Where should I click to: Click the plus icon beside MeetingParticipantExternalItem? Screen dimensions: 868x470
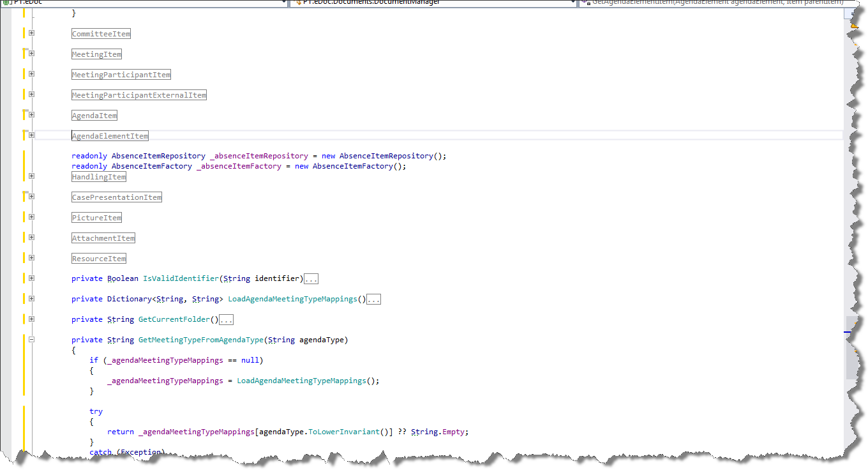31,95
